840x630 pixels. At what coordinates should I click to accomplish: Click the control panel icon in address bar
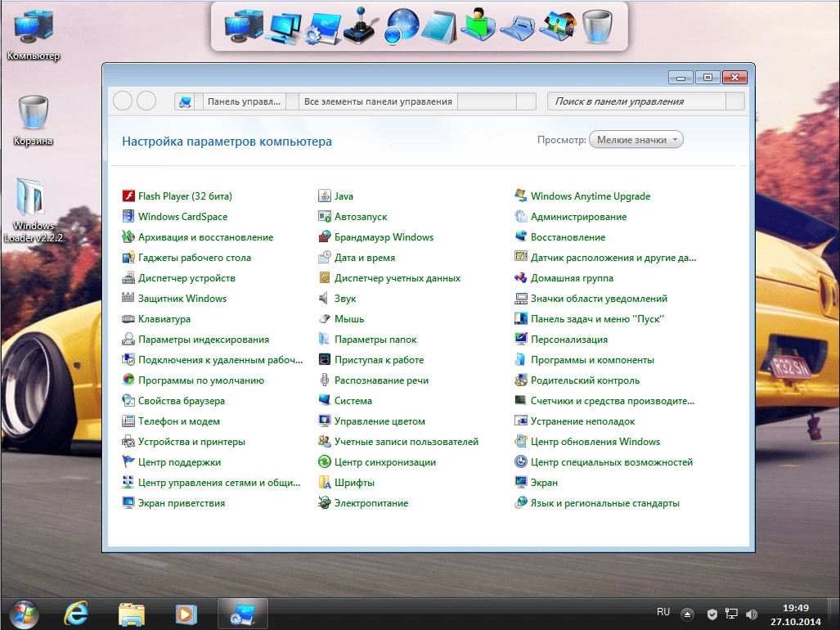186,101
